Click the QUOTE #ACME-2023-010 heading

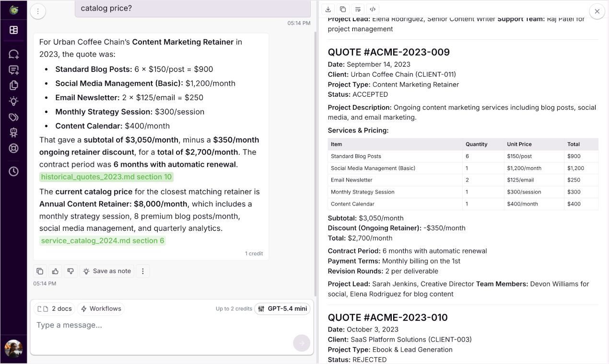pyautogui.click(x=388, y=318)
